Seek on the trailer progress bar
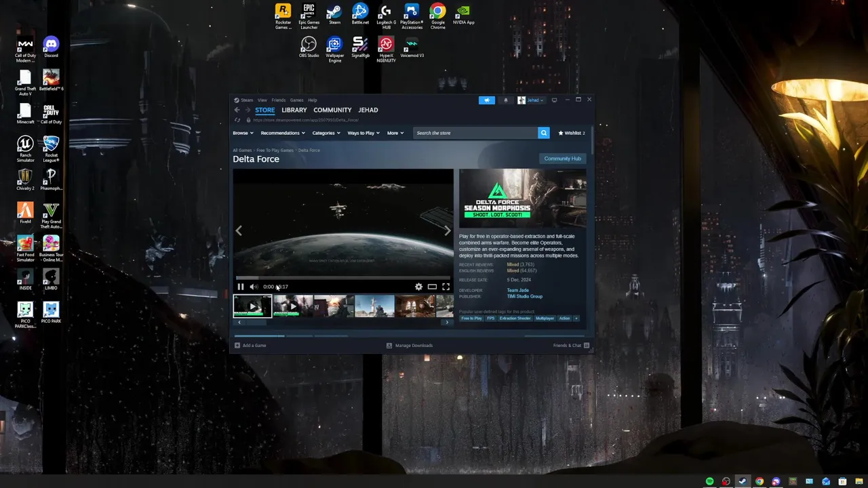868x488 pixels. pyautogui.click(x=342, y=278)
